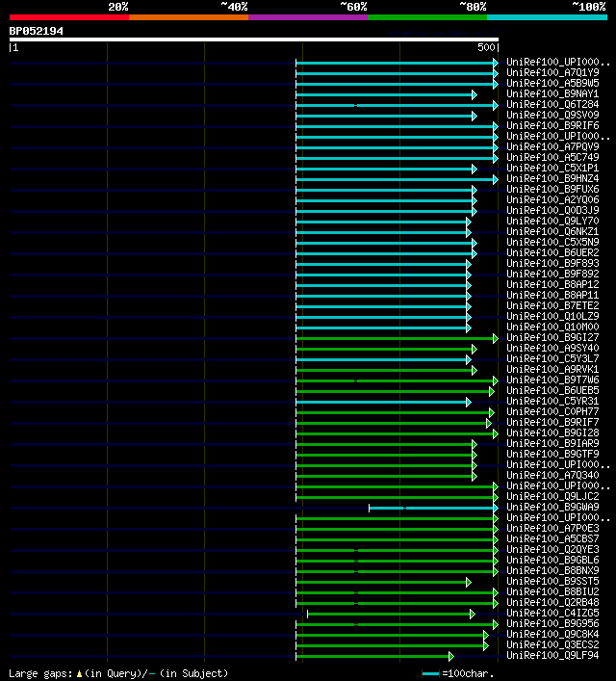Select the UniRef100_B8AP12 label
The width and height of the screenshot is (616, 681).
(x=552, y=284)
